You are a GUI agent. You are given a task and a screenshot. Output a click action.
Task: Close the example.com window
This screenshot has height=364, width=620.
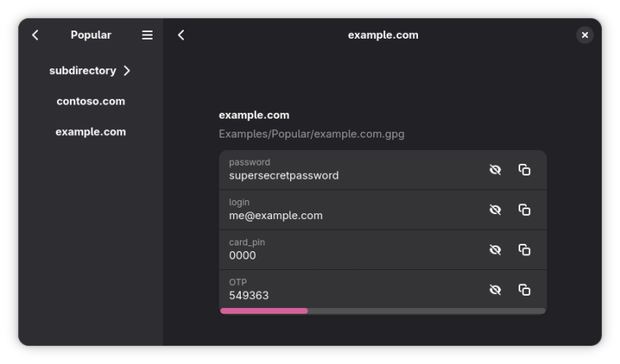(x=585, y=35)
